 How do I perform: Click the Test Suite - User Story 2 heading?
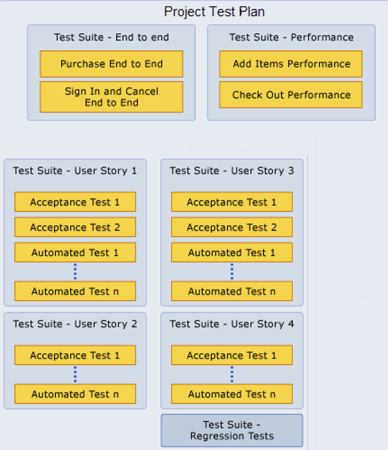[x=75, y=324]
